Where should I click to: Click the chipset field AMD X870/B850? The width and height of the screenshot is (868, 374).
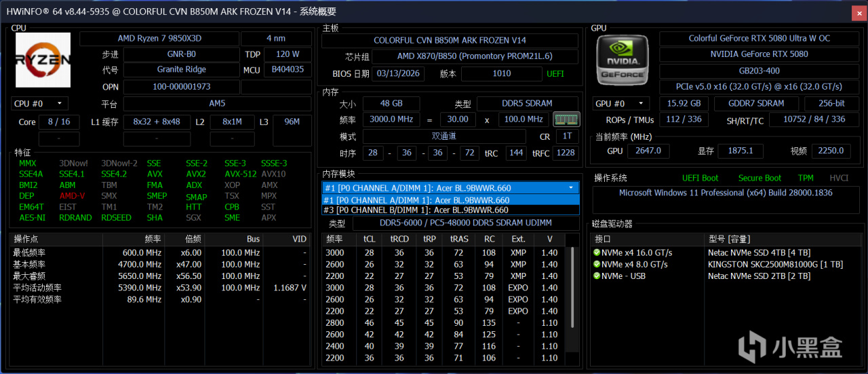475,56
